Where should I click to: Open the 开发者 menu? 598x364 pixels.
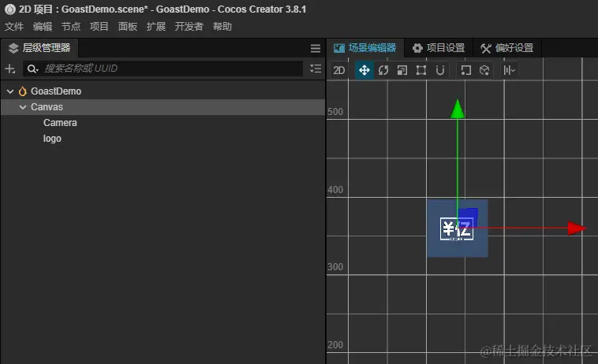pyautogui.click(x=189, y=26)
